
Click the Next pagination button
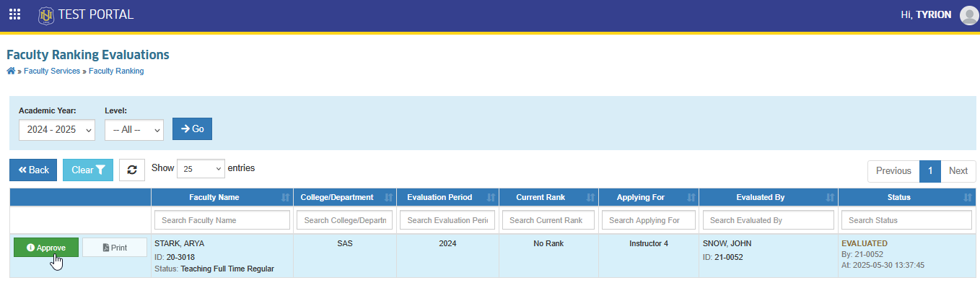point(958,171)
